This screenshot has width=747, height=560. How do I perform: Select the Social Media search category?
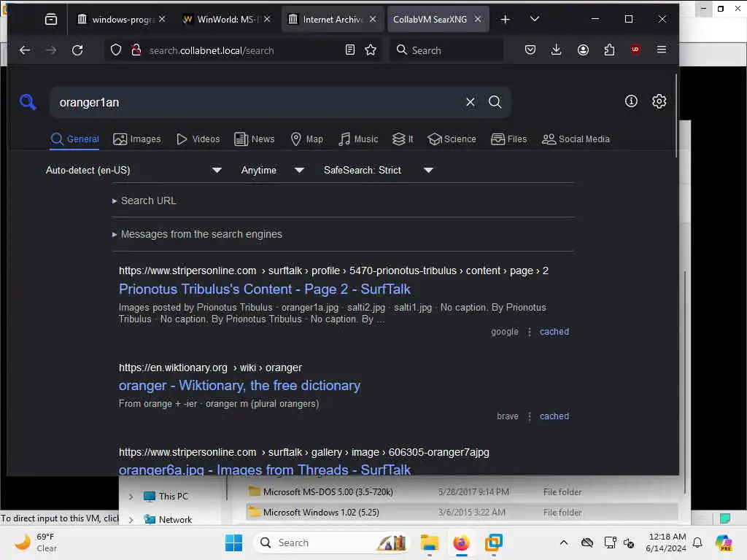(576, 139)
